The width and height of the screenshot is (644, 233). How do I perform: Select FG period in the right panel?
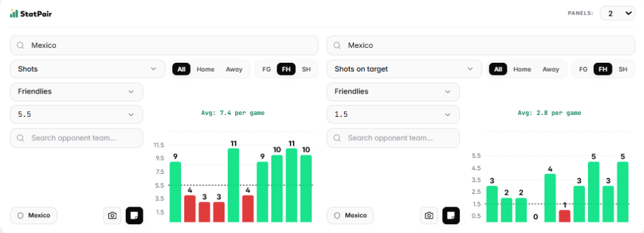[583, 69]
